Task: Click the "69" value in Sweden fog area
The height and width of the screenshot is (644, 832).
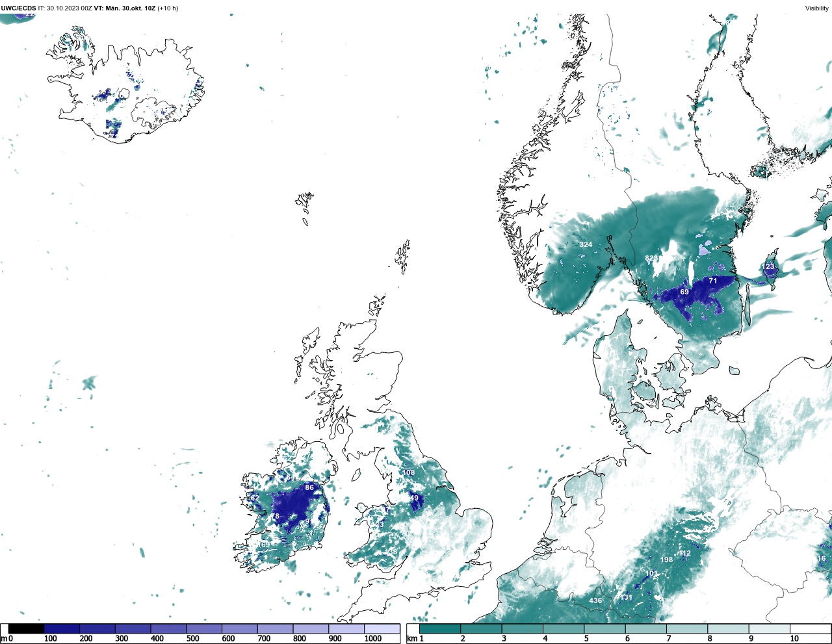Action: (684, 292)
